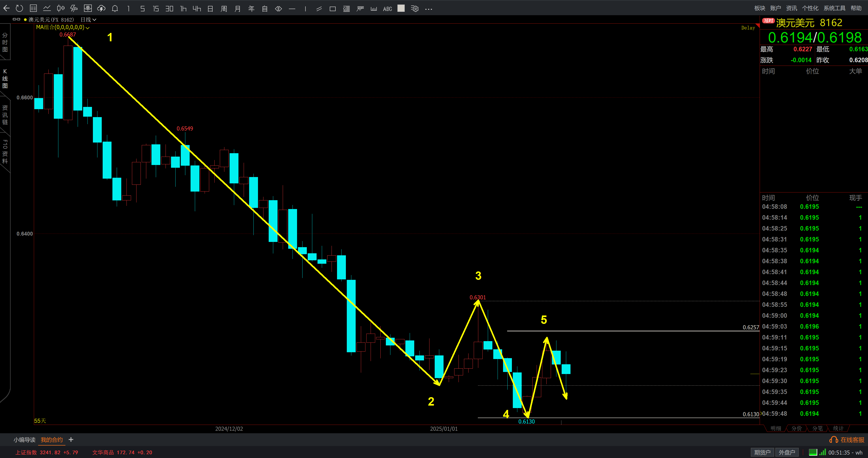Open the three-dots more tools menu
This screenshot has height=458, width=868.
point(429,9)
